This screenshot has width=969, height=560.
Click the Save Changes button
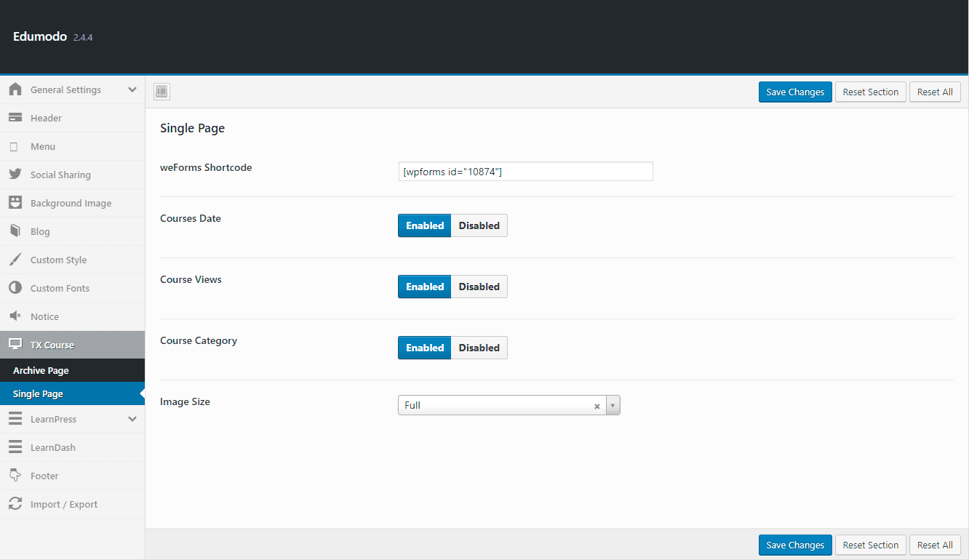coord(795,92)
